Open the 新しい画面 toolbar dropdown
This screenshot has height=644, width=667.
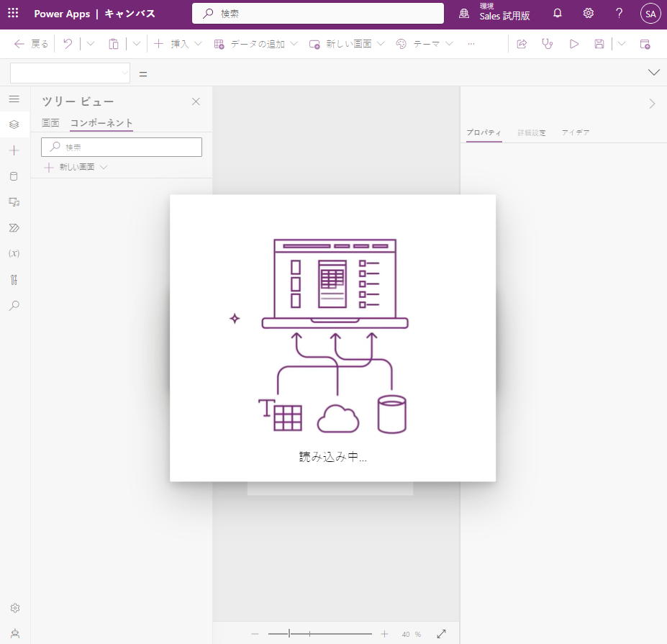347,44
